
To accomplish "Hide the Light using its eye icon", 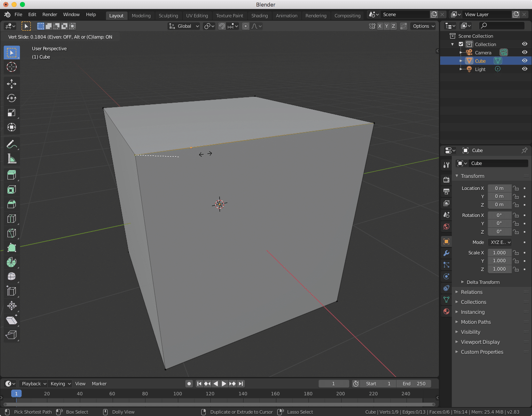I will click(524, 69).
